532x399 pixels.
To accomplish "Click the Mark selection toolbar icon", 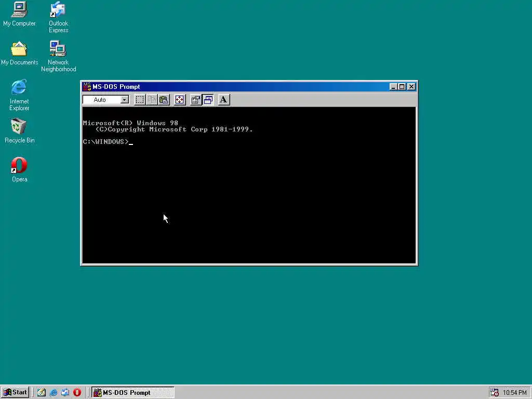I will (x=139, y=100).
